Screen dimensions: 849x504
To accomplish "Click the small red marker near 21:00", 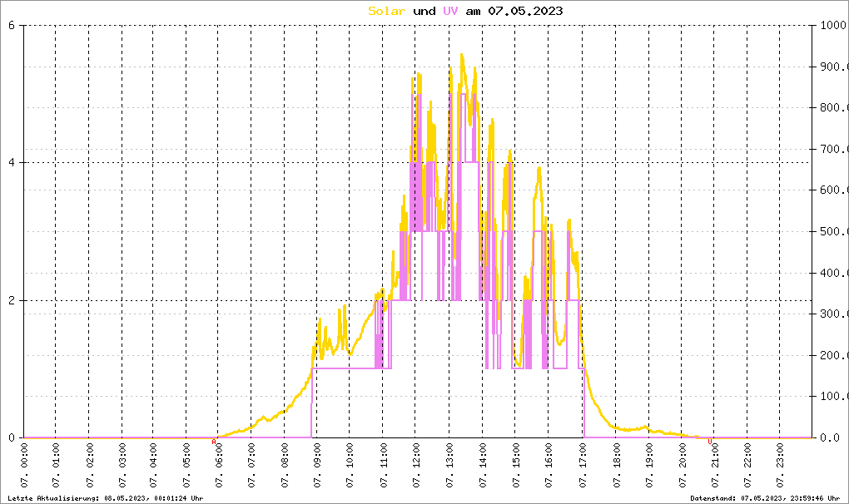I will 710,442.
